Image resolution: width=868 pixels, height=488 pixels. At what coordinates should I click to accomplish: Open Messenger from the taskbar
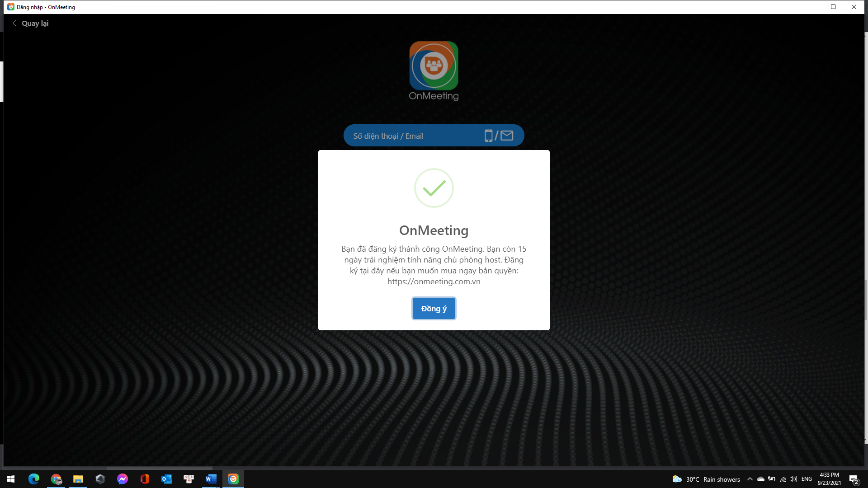click(123, 479)
